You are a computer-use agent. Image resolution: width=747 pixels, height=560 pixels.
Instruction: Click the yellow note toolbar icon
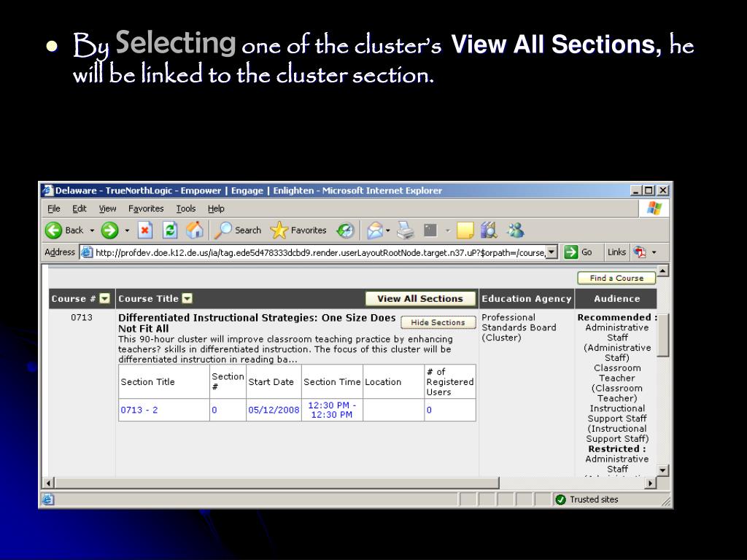[x=465, y=230]
